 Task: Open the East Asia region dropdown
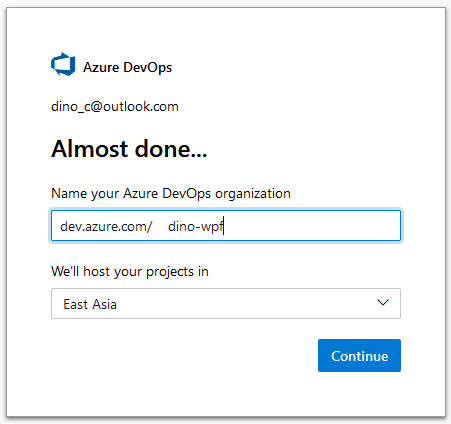click(226, 304)
